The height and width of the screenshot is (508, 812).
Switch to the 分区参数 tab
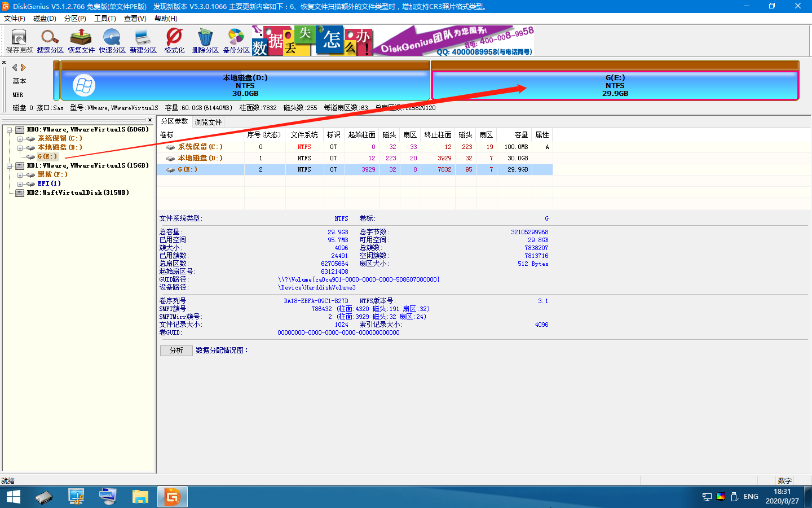(x=174, y=121)
